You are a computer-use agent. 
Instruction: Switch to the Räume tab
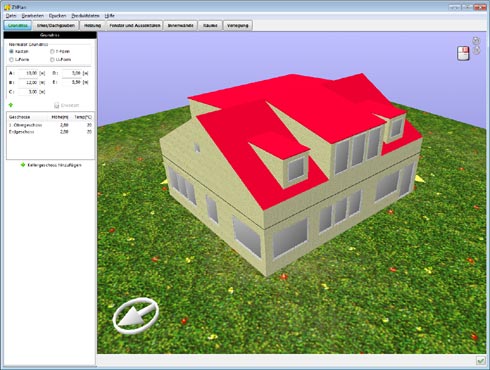click(210, 25)
